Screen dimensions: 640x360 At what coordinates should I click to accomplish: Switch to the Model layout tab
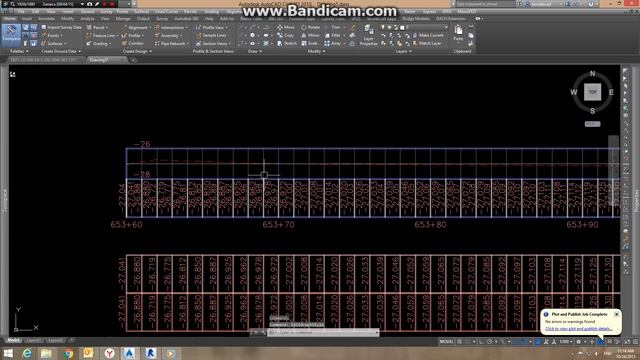point(13,340)
